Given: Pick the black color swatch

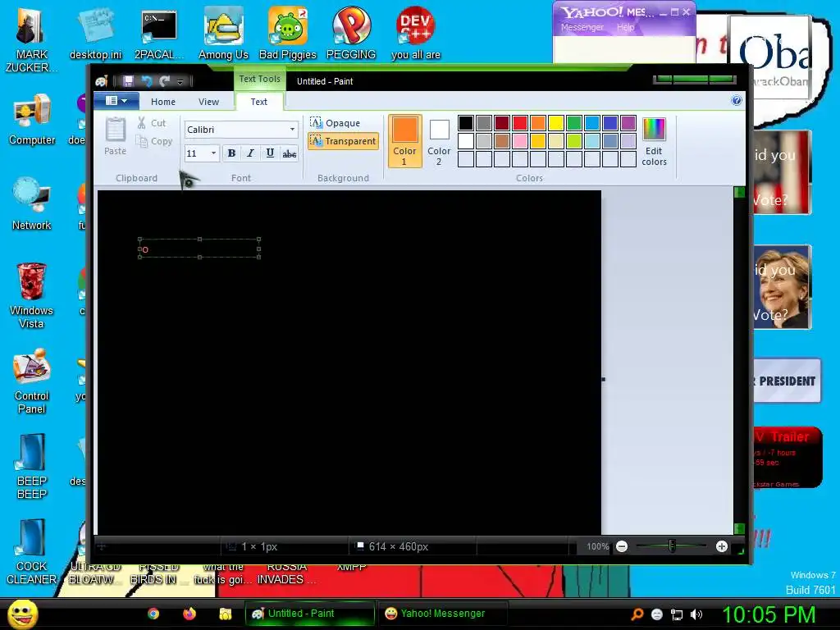Looking at the screenshot, I should pos(466,123).
